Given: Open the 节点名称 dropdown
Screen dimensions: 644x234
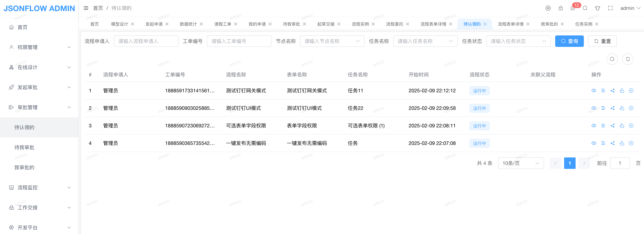Looking at the screenshot, I should coord(332,41).
